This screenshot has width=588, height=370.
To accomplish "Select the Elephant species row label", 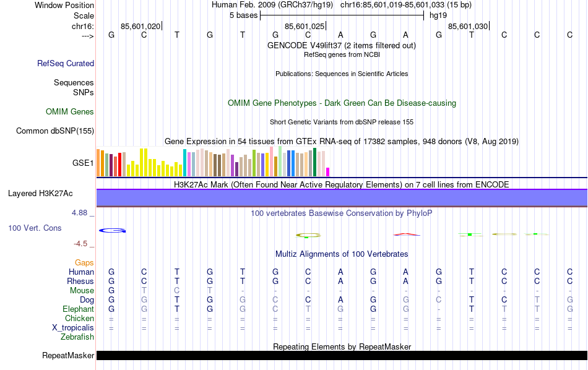I will 79,309.
